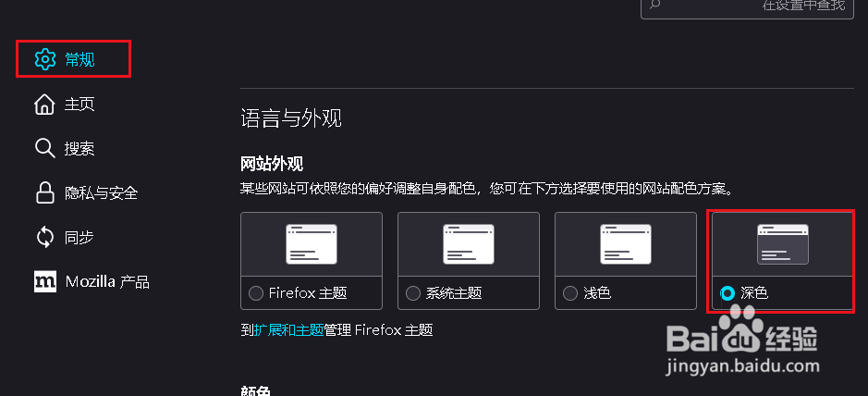The image size is (868, 396).
Task: Select the Firefox 主题 radio button
Action: (x=256, y=293)
